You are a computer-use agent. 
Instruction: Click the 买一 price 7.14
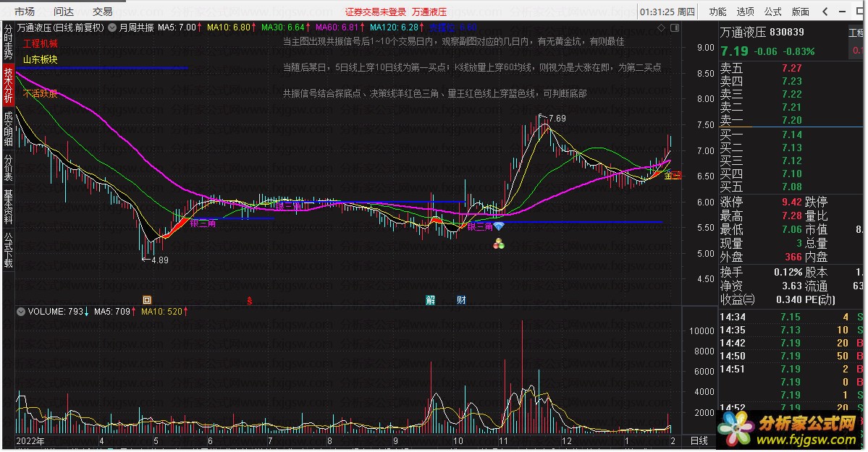791,135
